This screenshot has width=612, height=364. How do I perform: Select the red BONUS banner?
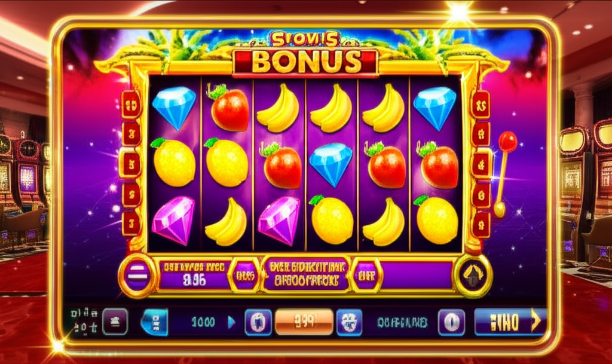pyautogui.click(x=305, y=62)
